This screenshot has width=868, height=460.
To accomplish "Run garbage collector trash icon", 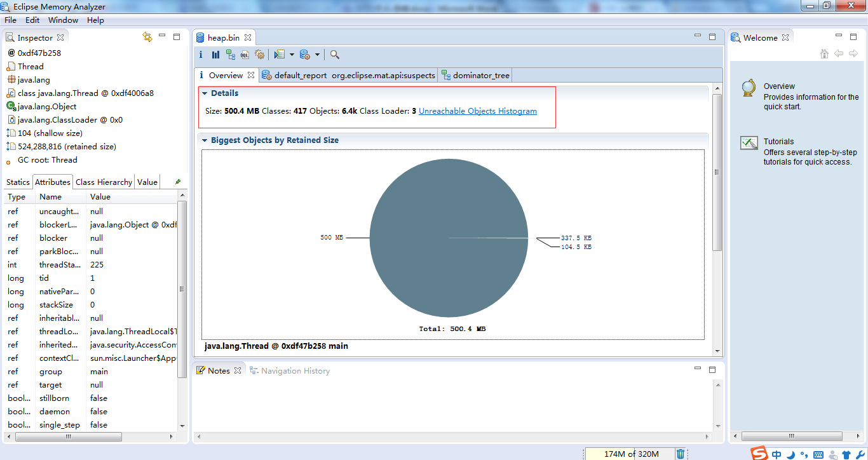I will pyautogui.click(x=681, y=454).
